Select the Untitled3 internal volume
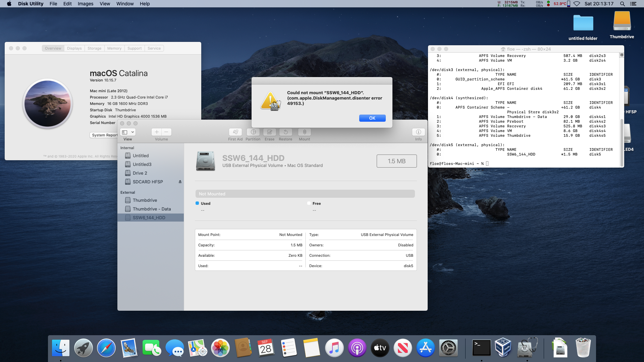The width and height of the screenshot is (644, 362). [151, 164]
